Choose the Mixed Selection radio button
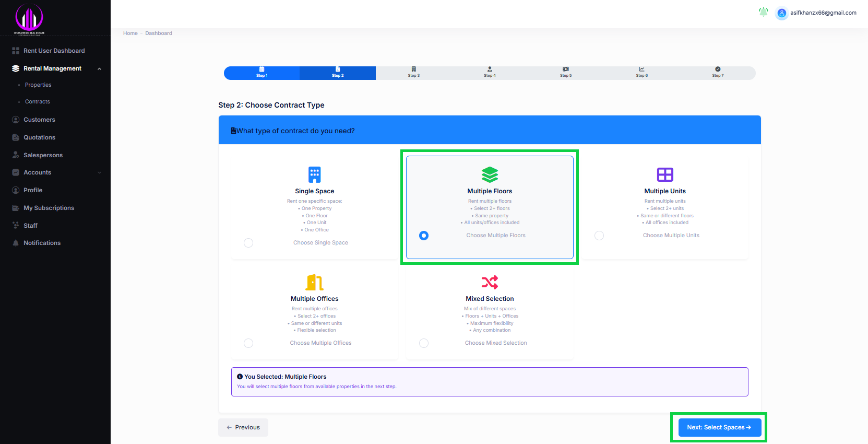 pos(424,343)
